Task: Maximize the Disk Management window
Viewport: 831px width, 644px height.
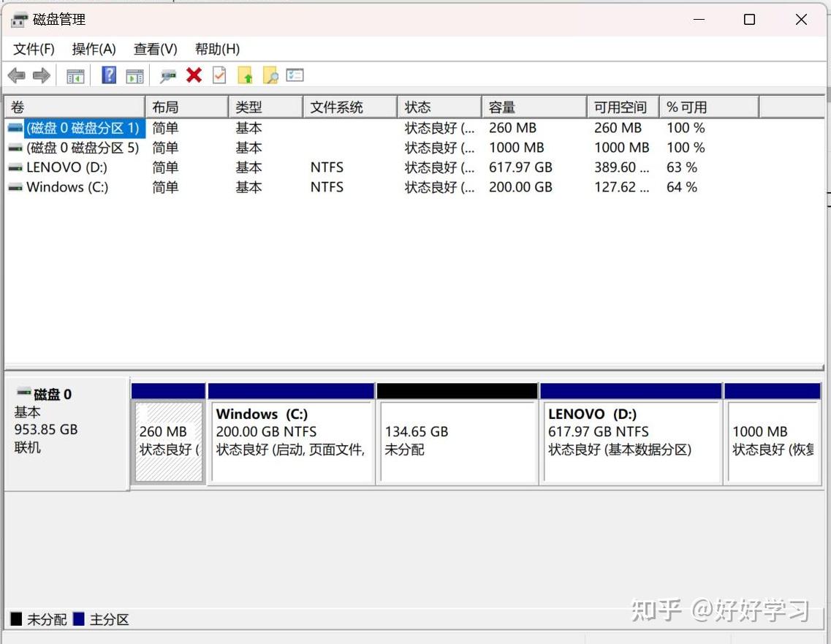Action: pyautogui.click(x=749, y=20)
